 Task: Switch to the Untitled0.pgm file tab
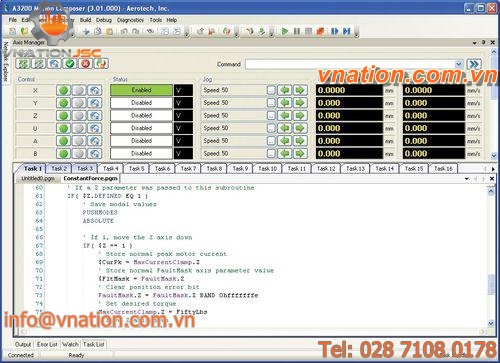pos(38,179)
